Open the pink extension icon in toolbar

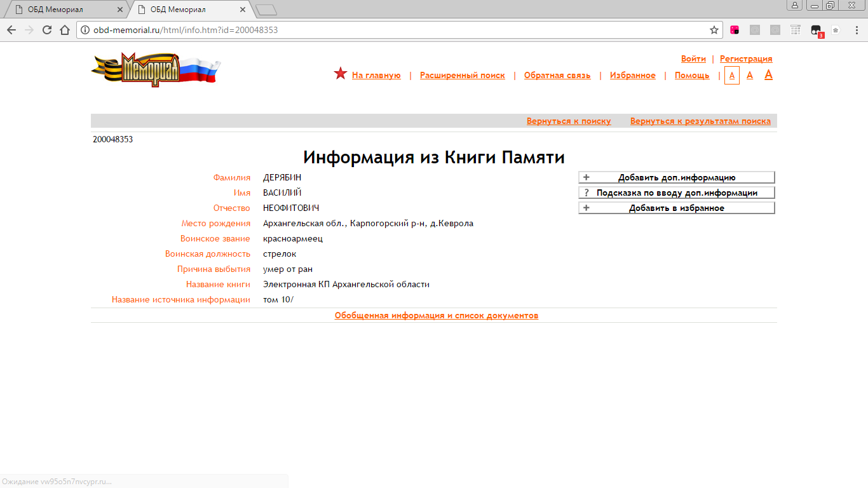(735, 30)
